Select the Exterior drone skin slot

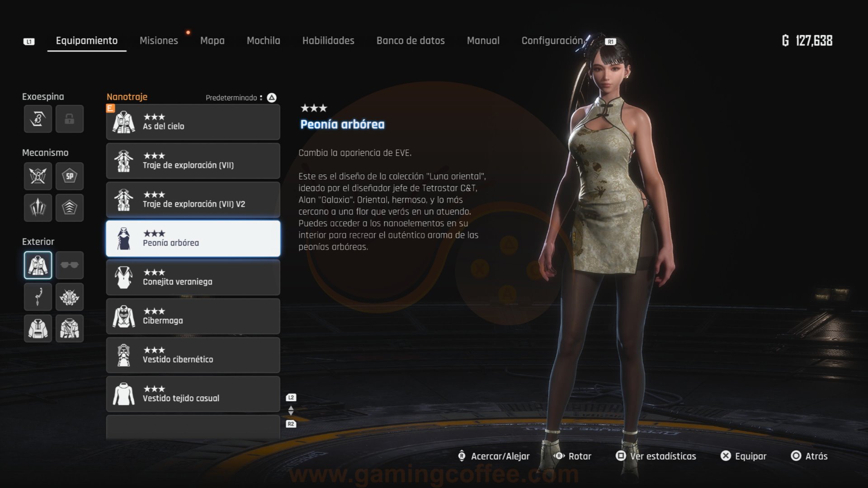pos(70,296)
